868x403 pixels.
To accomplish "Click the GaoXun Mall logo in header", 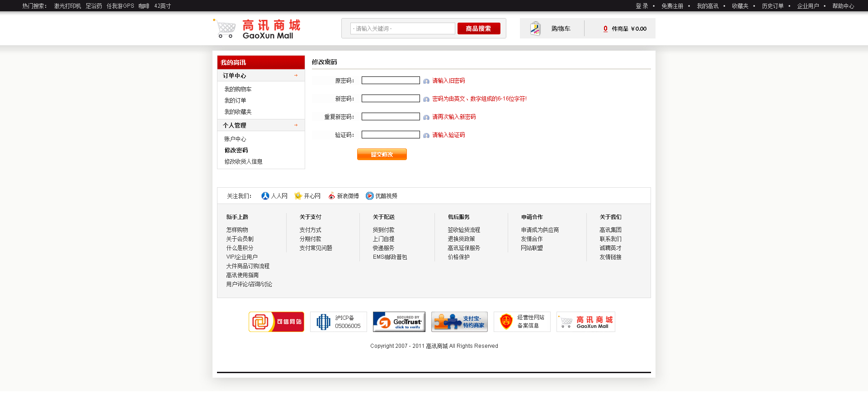I will [x=257, y=29].
